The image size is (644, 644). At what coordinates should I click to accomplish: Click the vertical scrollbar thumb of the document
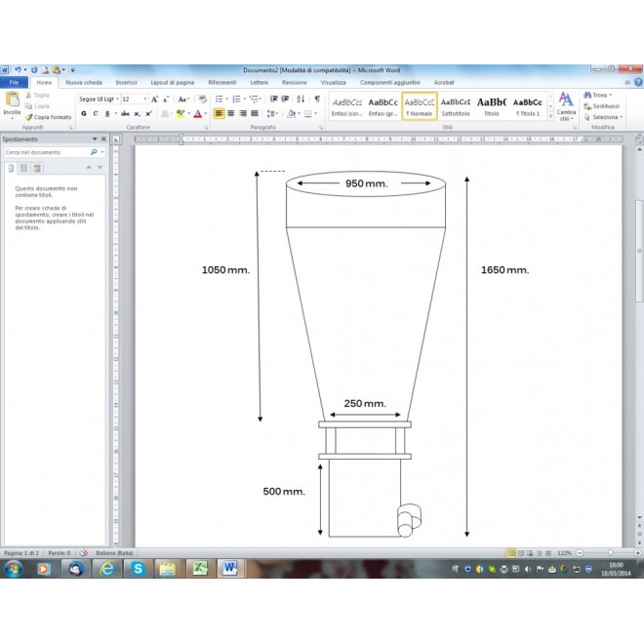639,251
